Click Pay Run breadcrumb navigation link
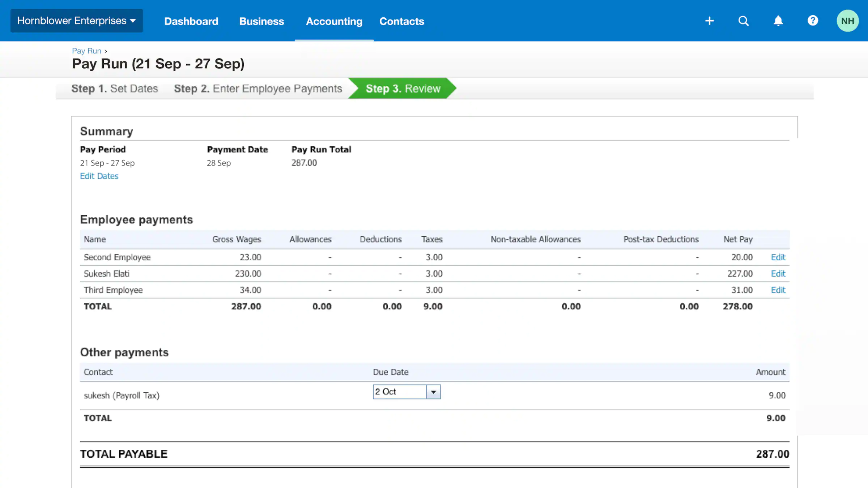868x488 pixels. (x=86, y=51)
